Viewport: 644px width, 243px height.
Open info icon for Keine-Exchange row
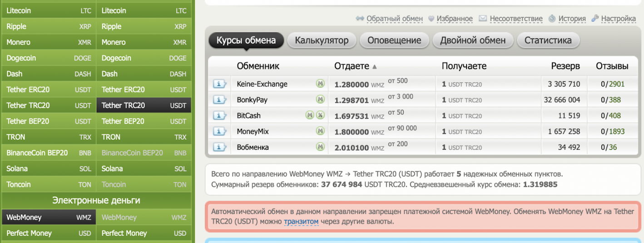pos(220,84)
